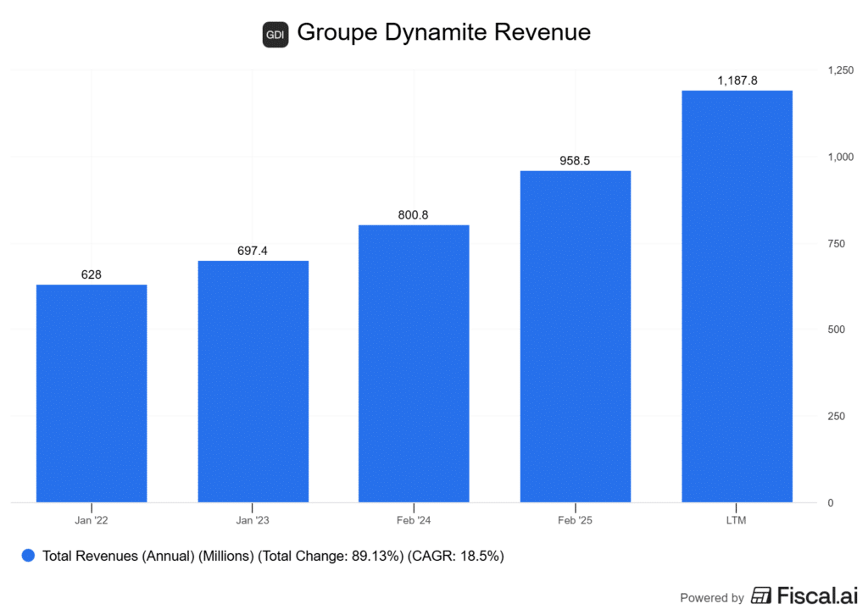Select the Feb '25 revenue bar
868x615 pixels.
click(575, 336)
